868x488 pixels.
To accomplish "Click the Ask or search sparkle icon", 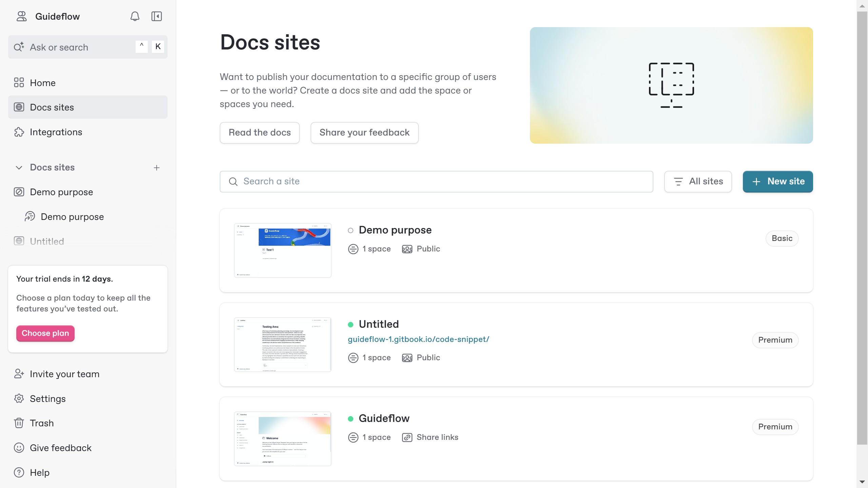I will pos(19,47).
